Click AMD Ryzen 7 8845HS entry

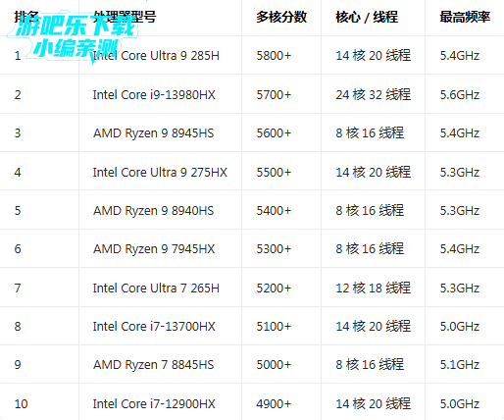pyautogui.click(x=154, y=365)
